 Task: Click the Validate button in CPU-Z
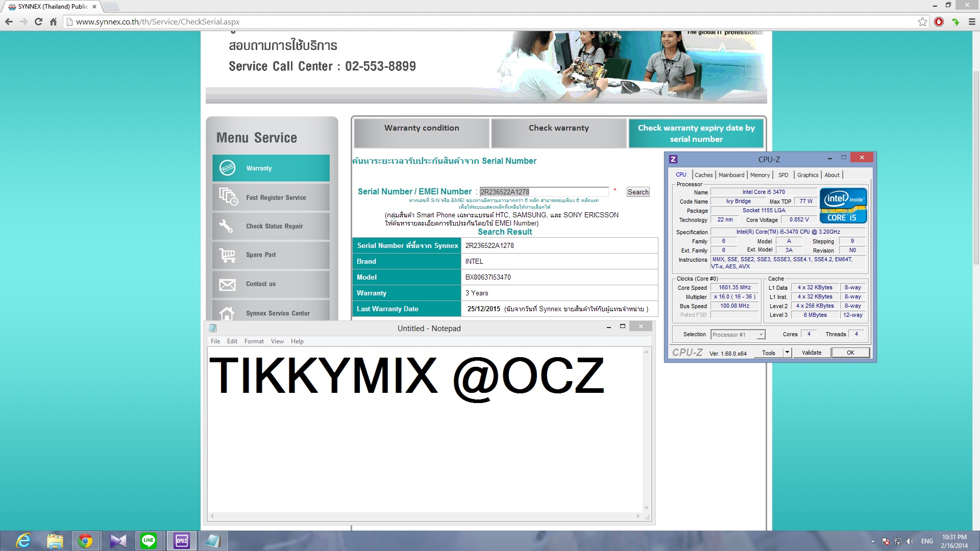[x=811, y=353]
